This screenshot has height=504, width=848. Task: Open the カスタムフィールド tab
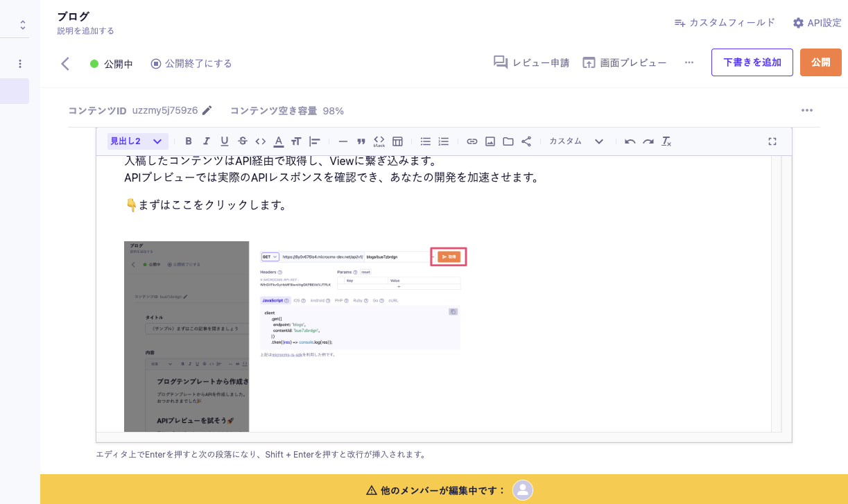coord(725,23)
